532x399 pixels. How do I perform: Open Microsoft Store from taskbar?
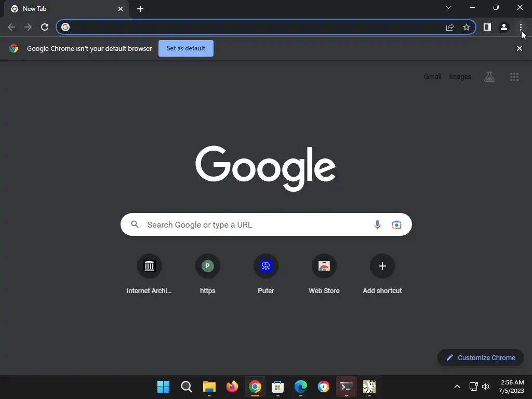pyautogui.click(x=277, y=387)
